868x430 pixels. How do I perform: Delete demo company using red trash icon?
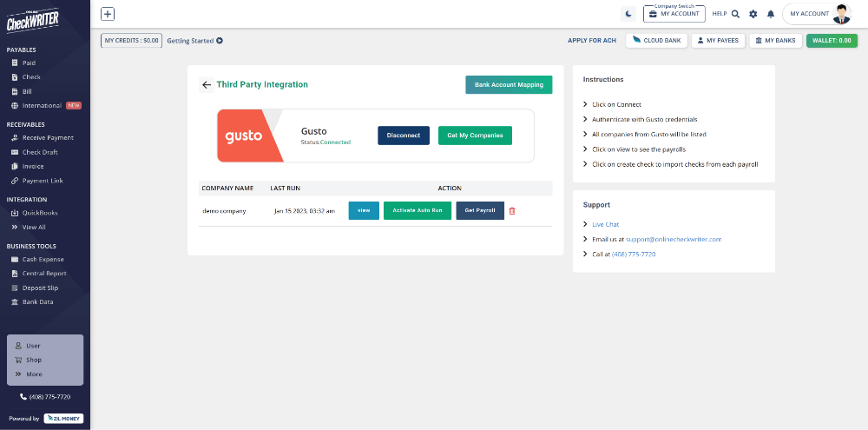point(512,211)
